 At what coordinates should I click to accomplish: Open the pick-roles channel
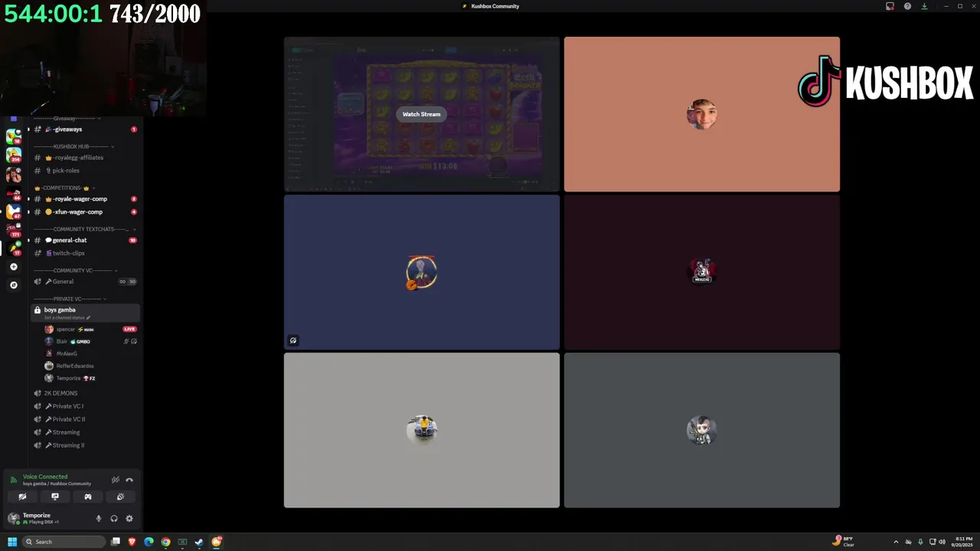coord(84,171)
